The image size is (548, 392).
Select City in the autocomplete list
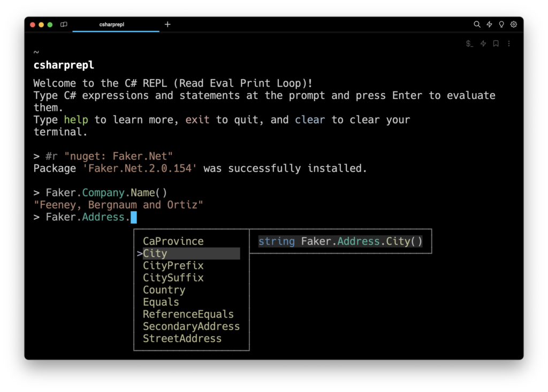155,253
